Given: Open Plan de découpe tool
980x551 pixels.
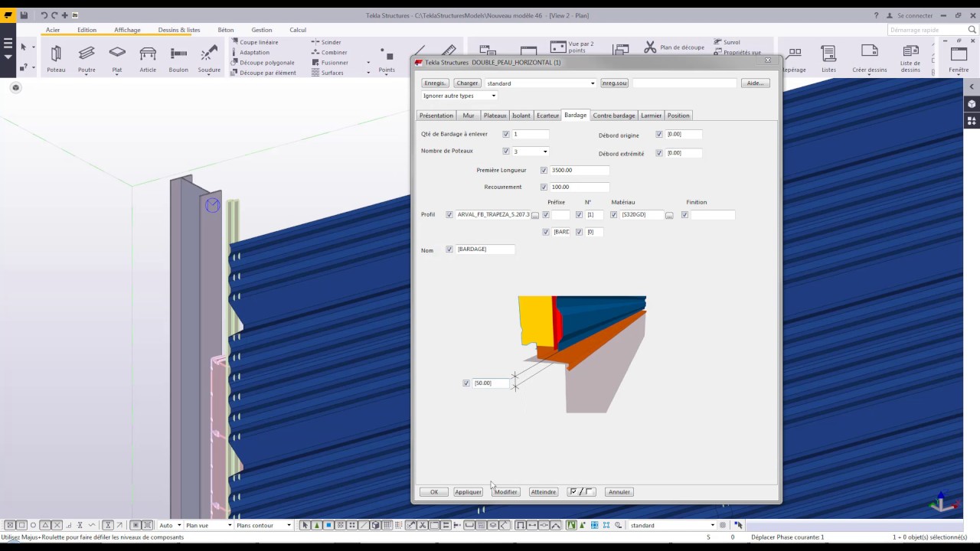Looking at the screenshot, I should (x=673, y=47).
